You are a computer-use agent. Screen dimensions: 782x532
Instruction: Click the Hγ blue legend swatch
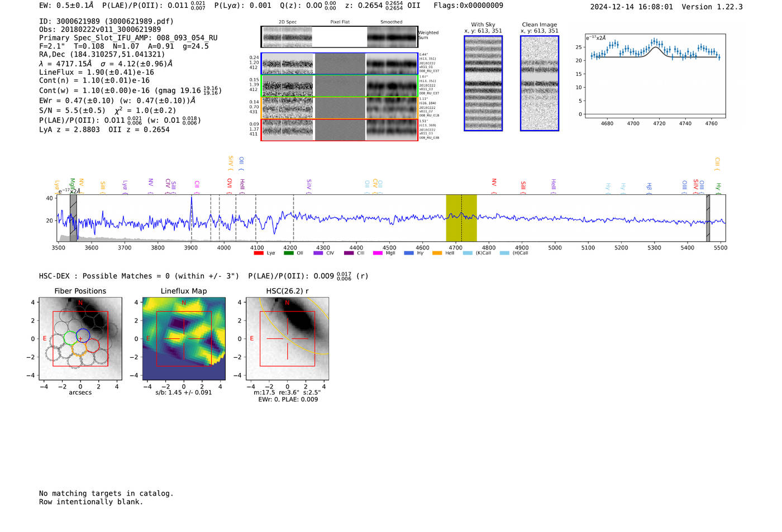(x=409, y=253)
